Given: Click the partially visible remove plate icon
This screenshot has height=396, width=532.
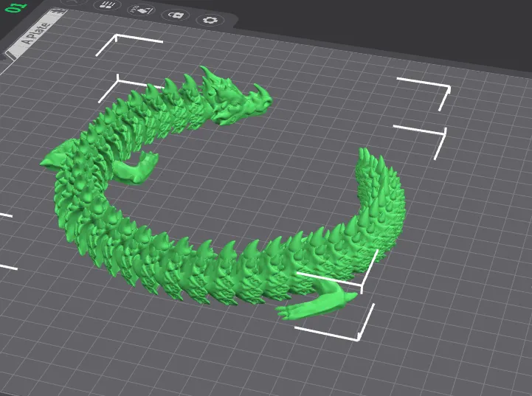Looking at the screenshot, I should pyautogui.click(x=74, y=2).
